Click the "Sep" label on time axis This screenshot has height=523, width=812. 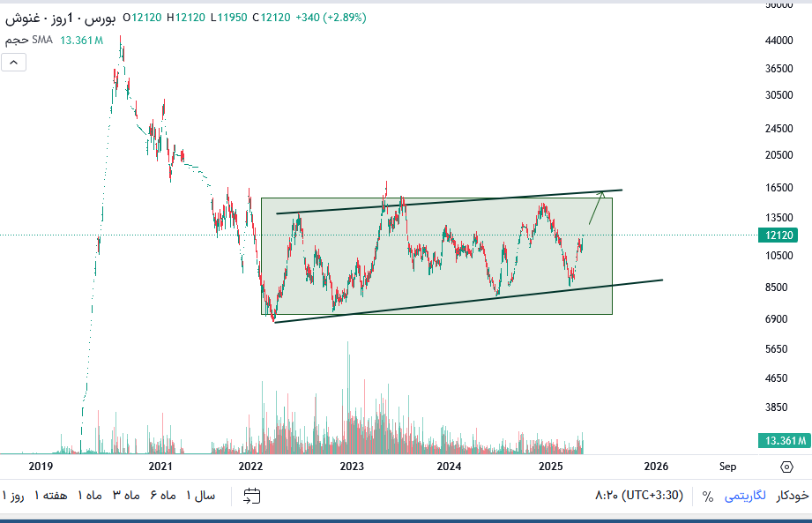point(727,467)
